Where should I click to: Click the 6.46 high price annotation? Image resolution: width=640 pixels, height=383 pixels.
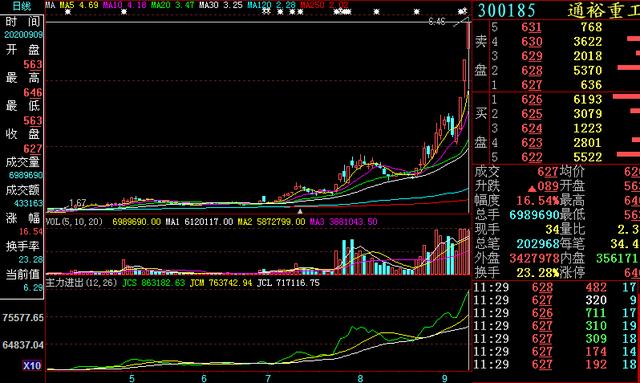tap(437, 22)
